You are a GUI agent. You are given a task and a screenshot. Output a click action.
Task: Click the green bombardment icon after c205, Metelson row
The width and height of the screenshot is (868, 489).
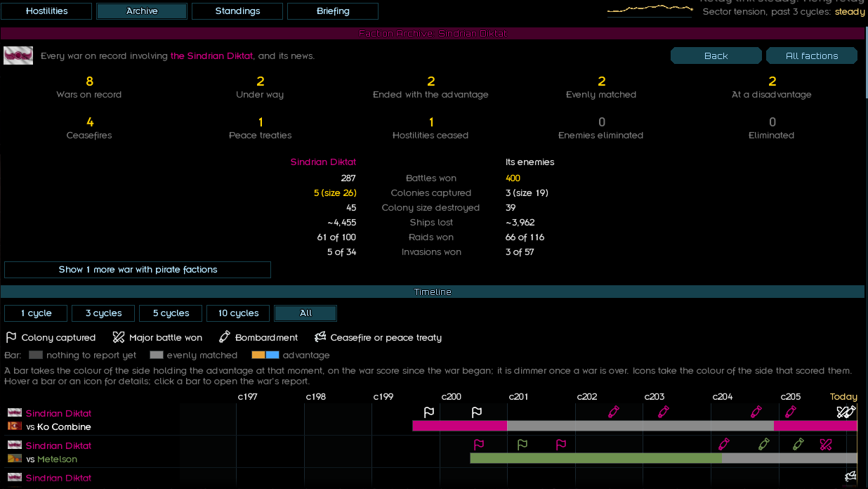click(x=798, y=444)
